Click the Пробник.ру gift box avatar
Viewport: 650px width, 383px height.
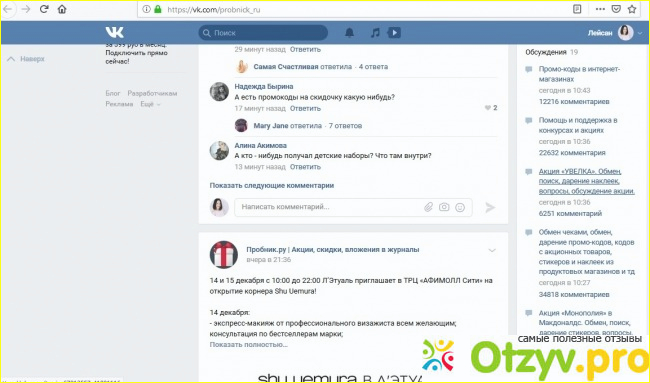click(x=224, y=255)
